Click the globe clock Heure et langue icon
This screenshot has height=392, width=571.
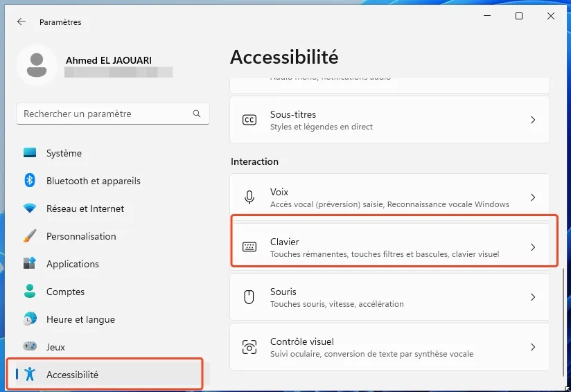click(30, 319)
